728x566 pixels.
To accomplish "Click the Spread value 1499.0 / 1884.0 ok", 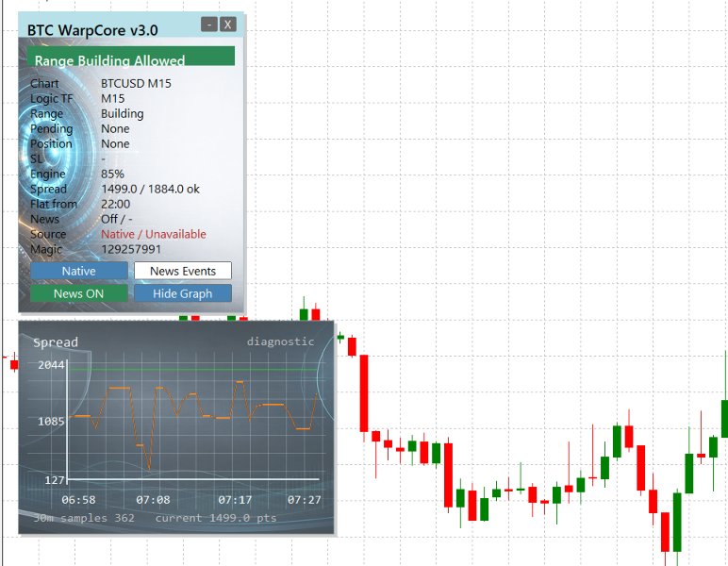I will tap(151, 189).
